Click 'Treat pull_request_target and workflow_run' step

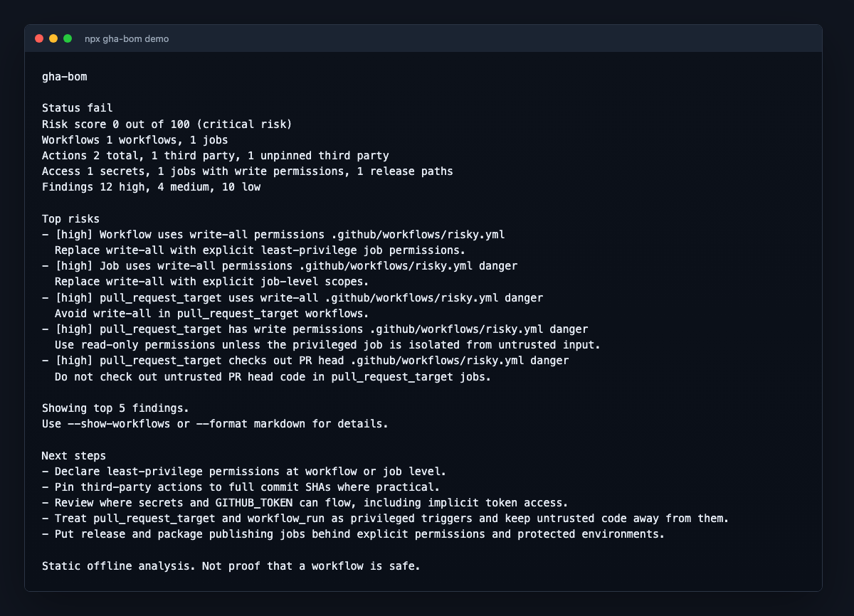(385, 518)
